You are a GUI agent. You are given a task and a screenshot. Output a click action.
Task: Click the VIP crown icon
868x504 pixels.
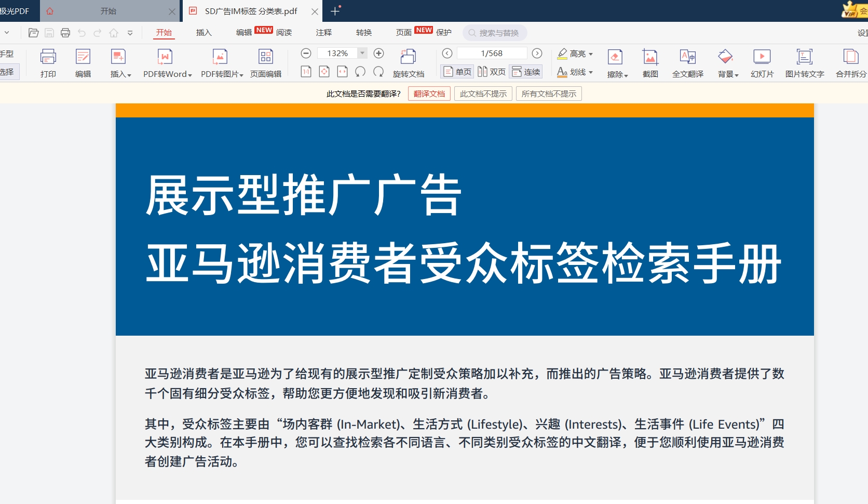pyautogui.click(x=850, y=10)
